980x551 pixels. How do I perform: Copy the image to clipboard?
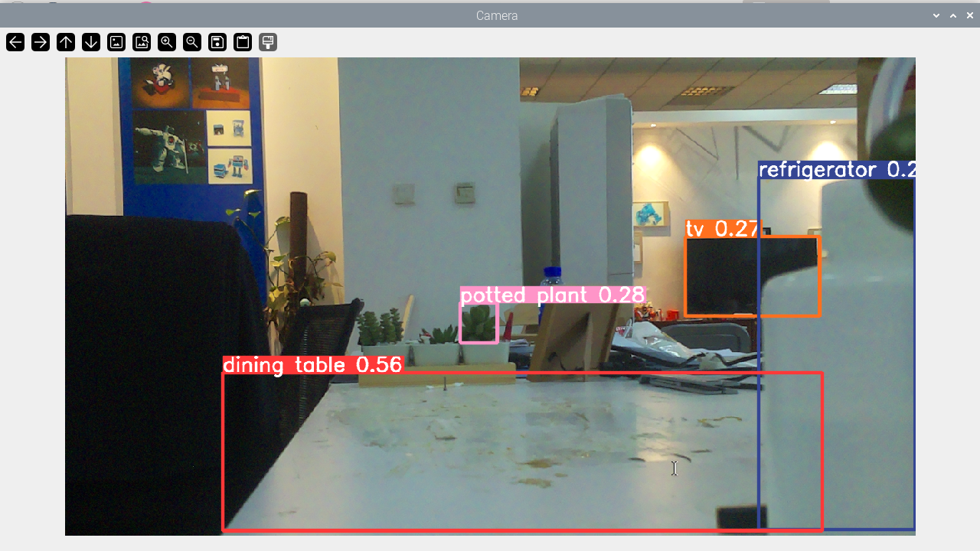(243, 42)
